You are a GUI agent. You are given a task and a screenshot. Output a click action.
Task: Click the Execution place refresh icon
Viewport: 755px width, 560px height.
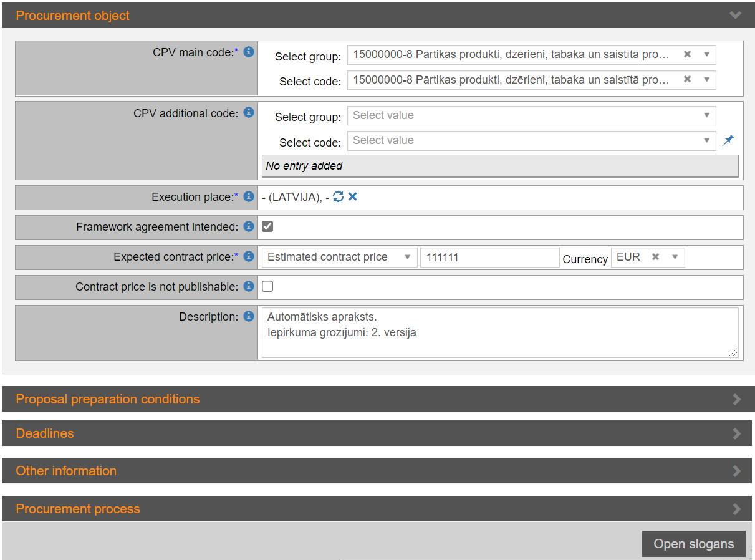tap(338, 197)
